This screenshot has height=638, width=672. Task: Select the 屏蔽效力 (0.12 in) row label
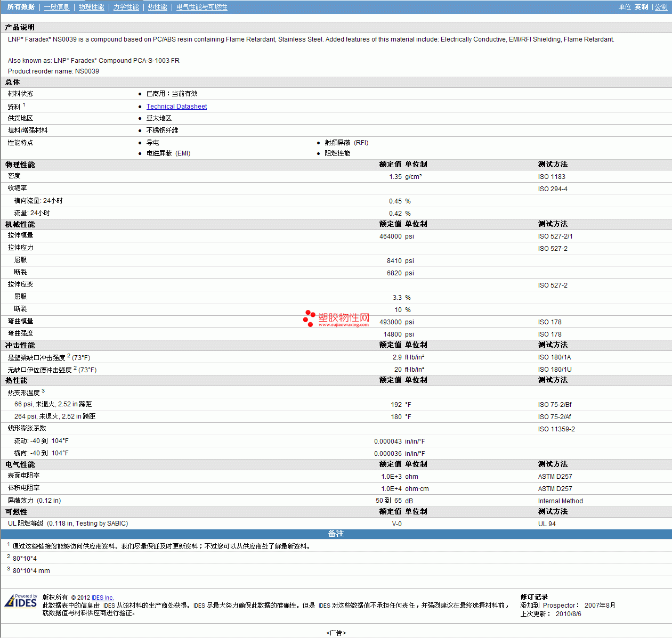point(34,501)
